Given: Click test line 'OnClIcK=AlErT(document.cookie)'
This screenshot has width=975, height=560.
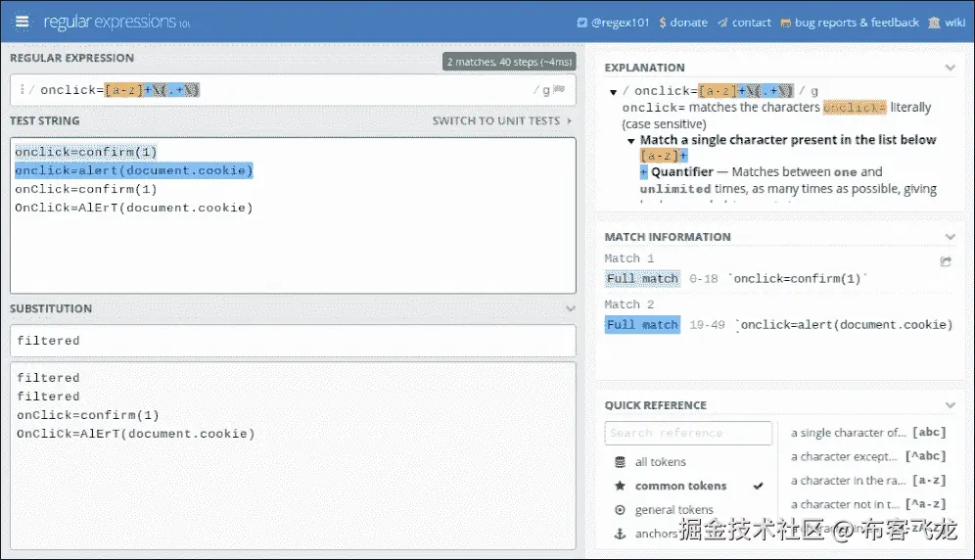Looking at the screenshot, I should pyautogui.click(x=134, y=208).
